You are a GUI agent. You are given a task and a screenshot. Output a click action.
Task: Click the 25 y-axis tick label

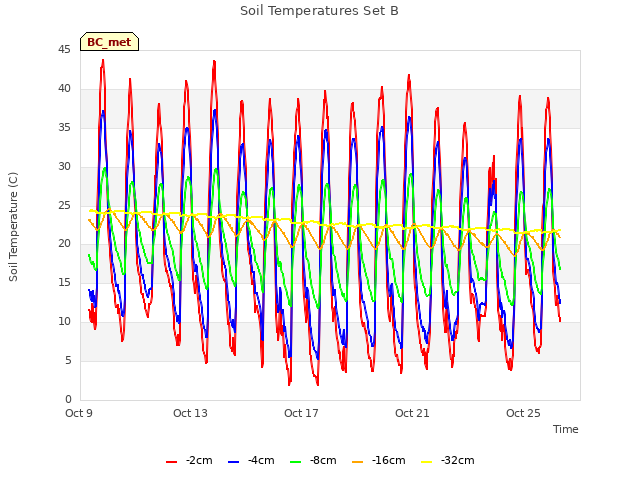pos(64,205)
